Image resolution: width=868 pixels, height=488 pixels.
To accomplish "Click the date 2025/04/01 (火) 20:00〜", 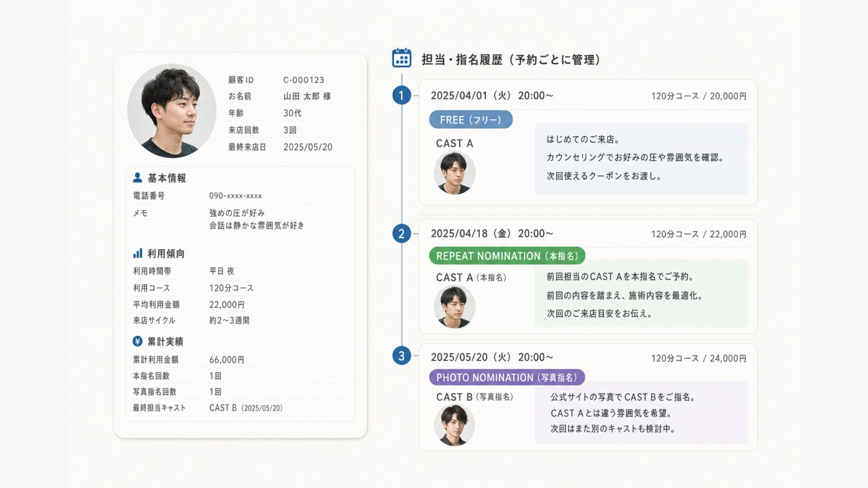I will [492, 95].
